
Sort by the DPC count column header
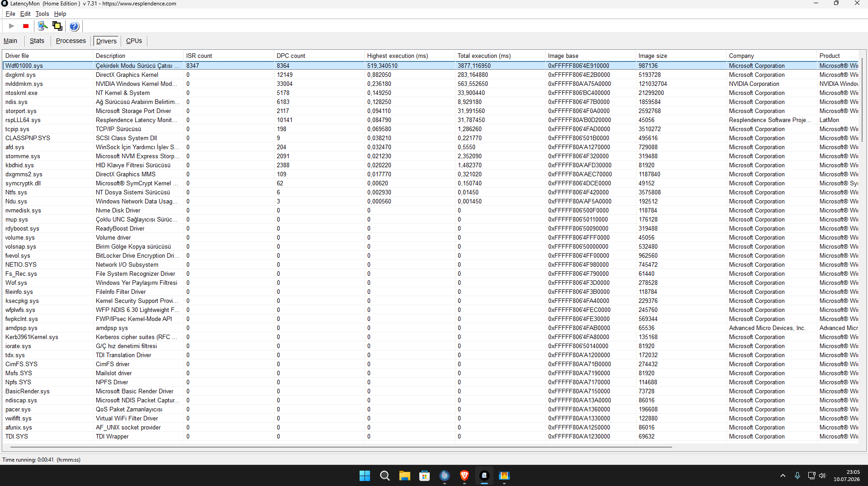pyautogui.click(x=319, y=56)
